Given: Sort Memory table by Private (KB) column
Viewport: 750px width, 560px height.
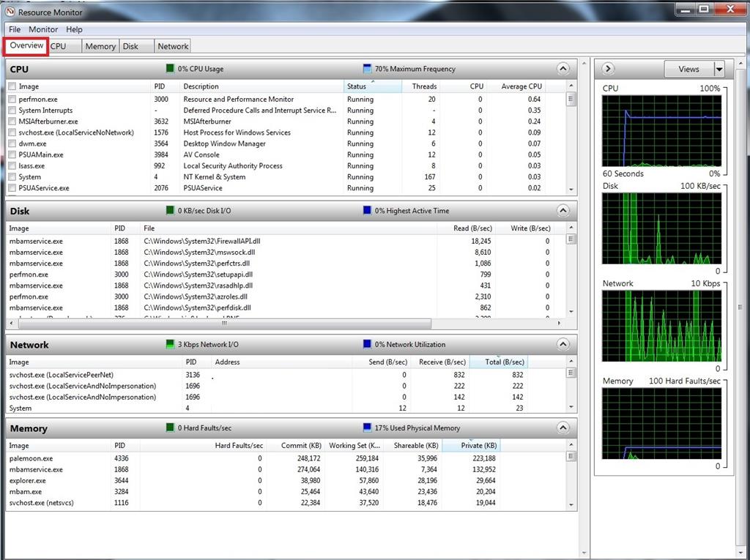Looking at the screenshot, I should pos(471,445).
